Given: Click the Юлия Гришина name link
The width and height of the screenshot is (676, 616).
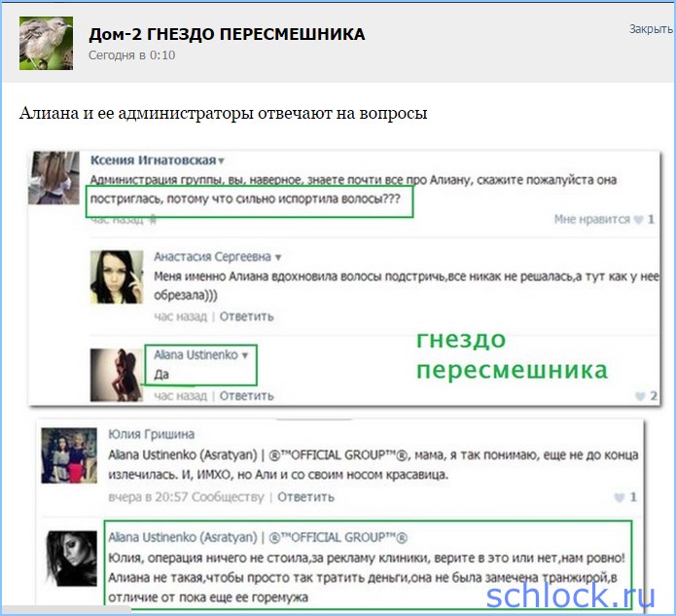Looking at the screenshot, I should click(152, 434).
